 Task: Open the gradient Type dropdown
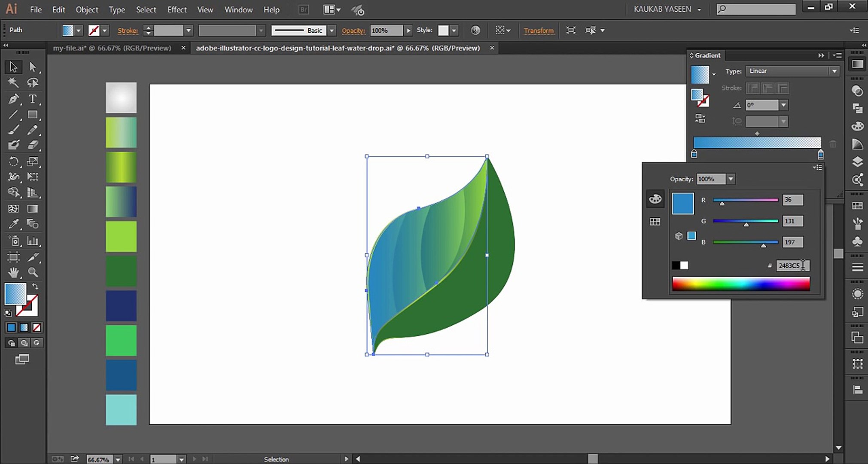834,71
